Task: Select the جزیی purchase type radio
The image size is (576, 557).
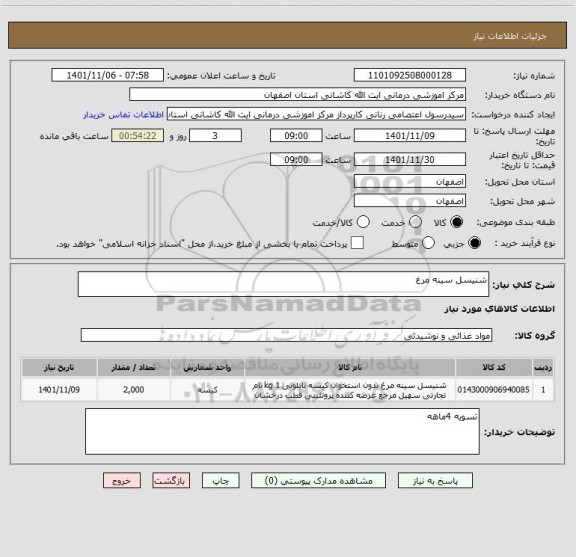Action: tap(474, 243)
